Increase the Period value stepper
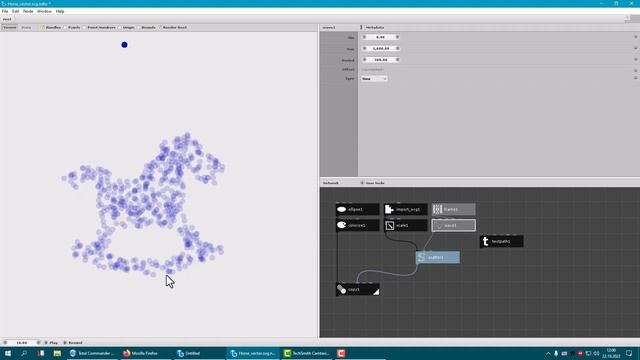 click(x=397, y=60)
